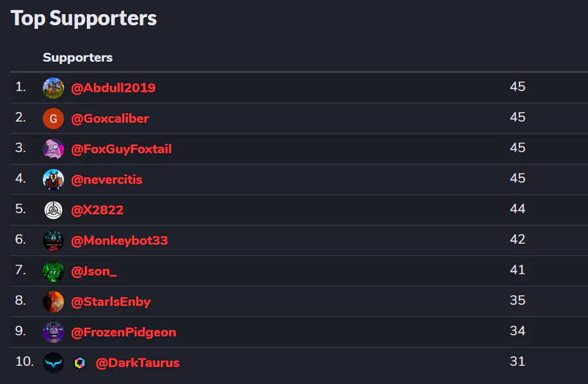Visit @Monkeybot33's profile link

[x=120, y=240]
